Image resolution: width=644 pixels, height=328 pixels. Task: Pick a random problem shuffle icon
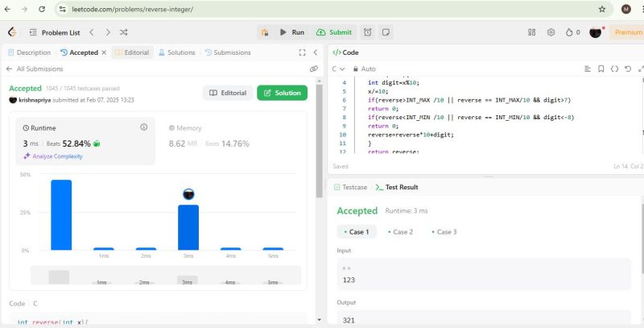[124, 32]
